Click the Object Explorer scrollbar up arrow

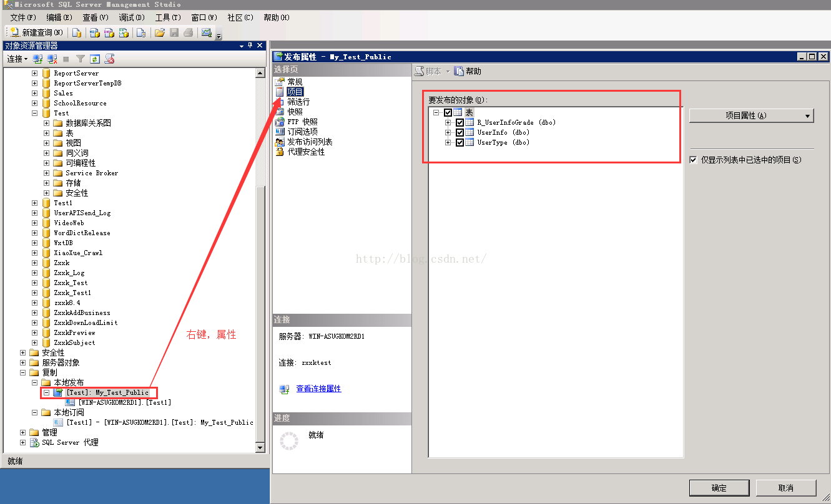(260, 73)
